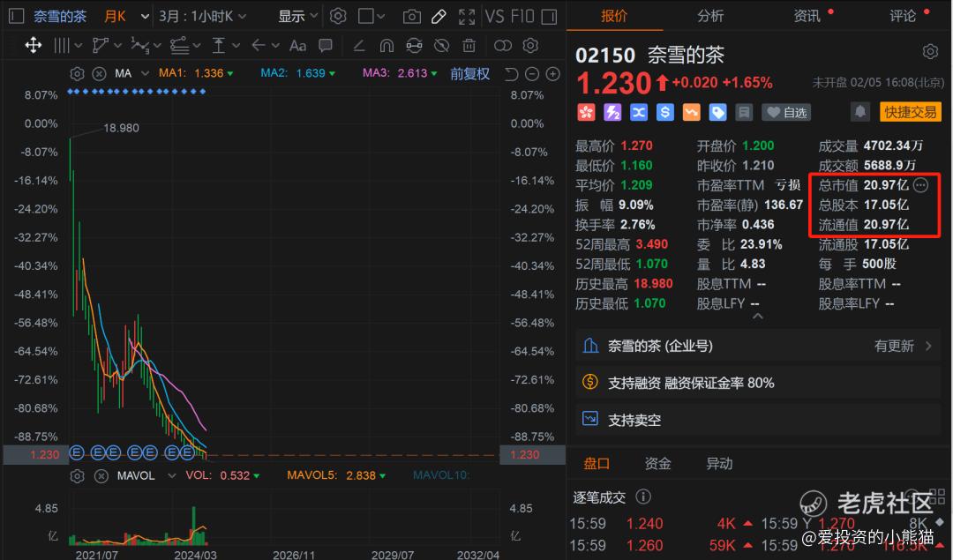Screen dimensions: 953x560
Task: Add stock to 自选 watchlist
Action: click(787, 112)
